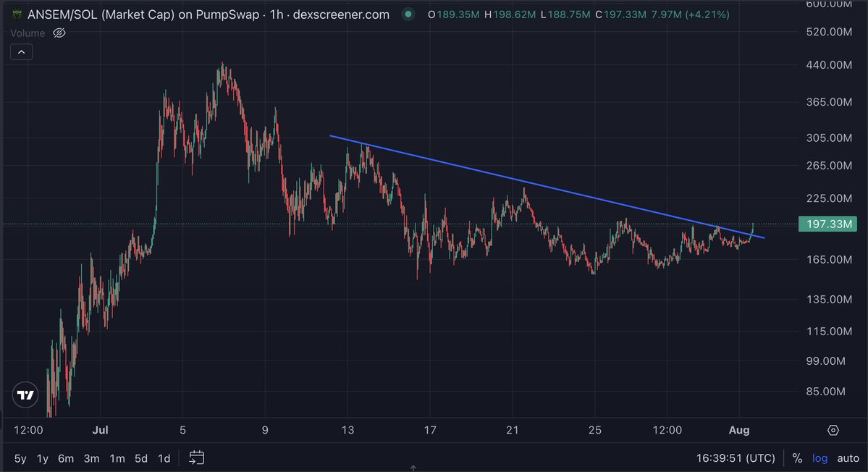This screenshot has width=868, height=472.
Task: Click the Volume indicator label
Action: [28, 33]
